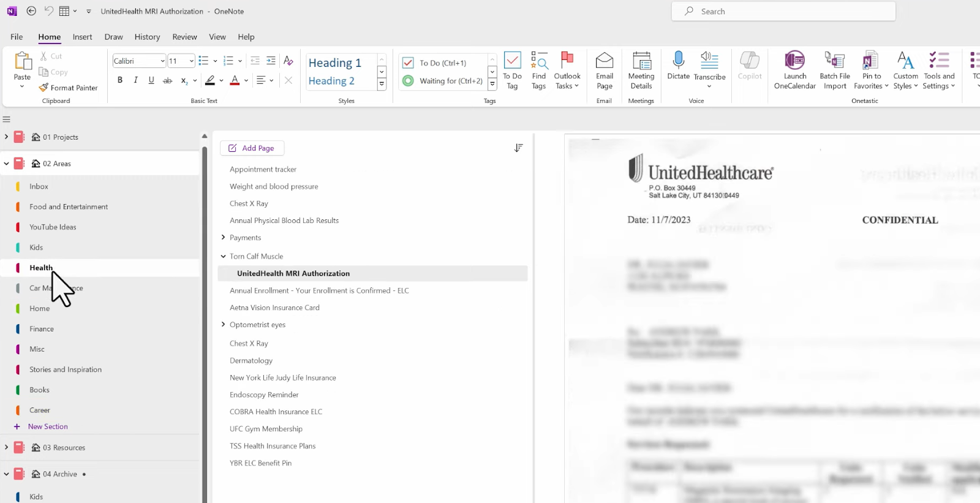Switch to the History tab
Viewport: 980px width, 503px height.
[x=147, y=37]
